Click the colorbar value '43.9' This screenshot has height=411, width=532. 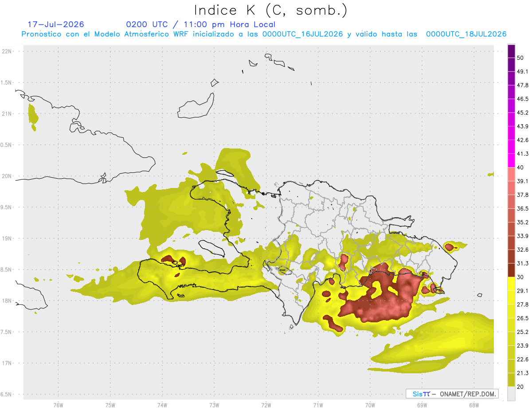tap(522, 126)
